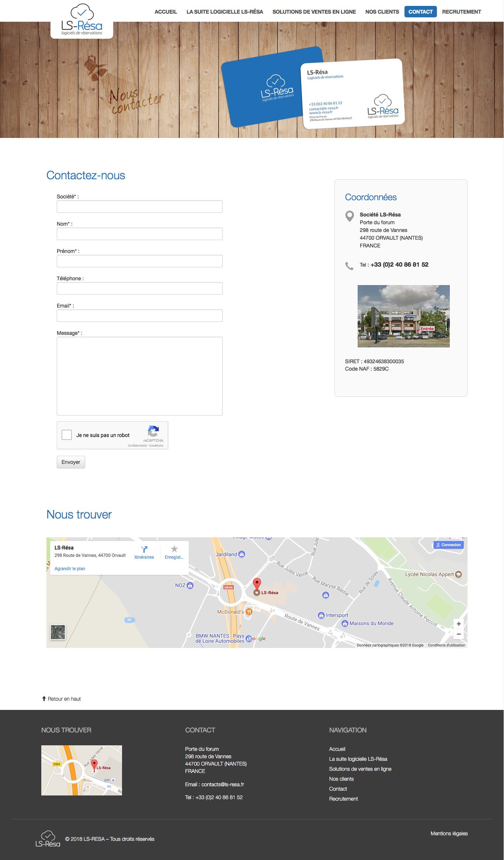The height and width of the screenshot is (860, 504).
Task: Zoom out the map with minus button
Action: pos(459,634)
